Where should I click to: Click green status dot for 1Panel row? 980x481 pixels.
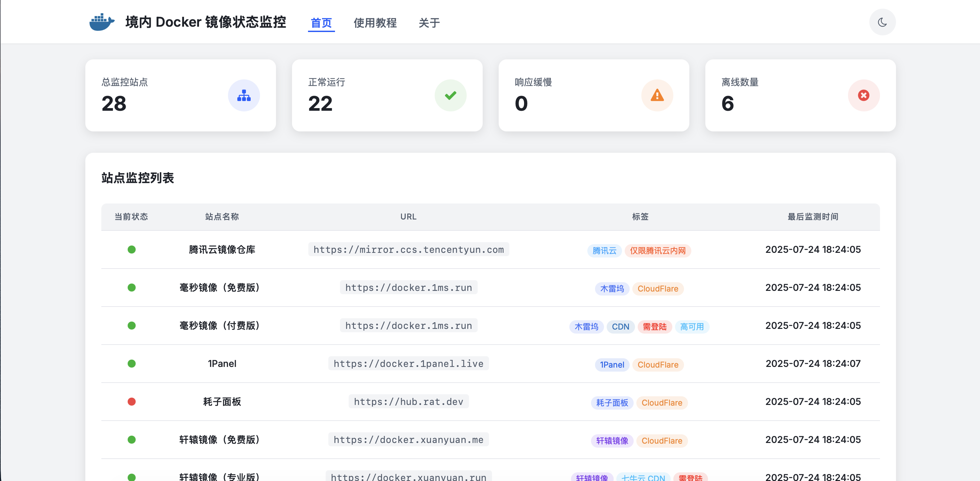tap(132, 364)
